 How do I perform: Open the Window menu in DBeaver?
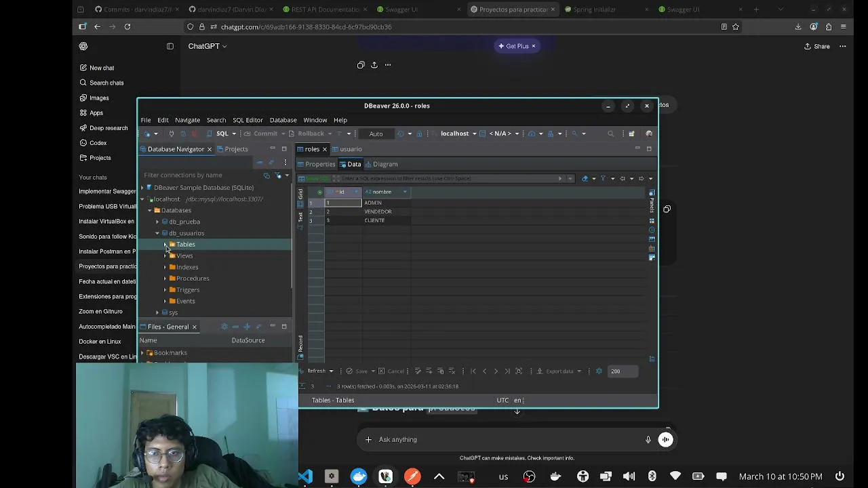(x=315, y=120)
